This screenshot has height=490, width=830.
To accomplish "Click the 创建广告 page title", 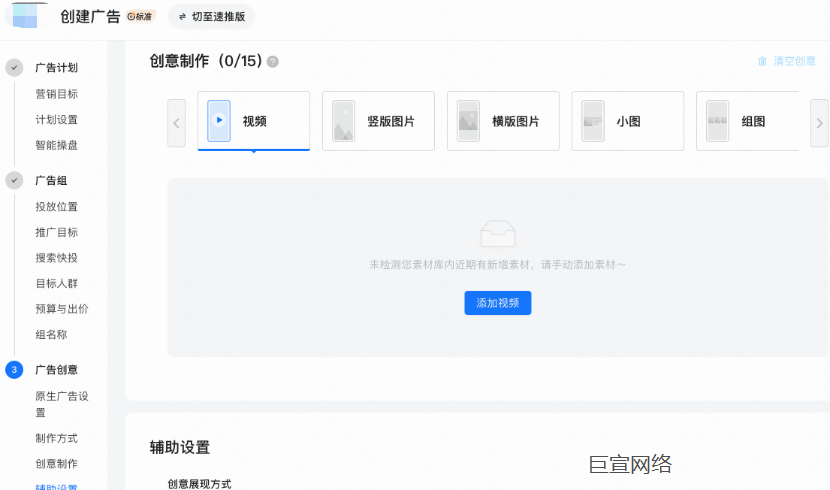I will pyautogui.click(x=90, y=16).
